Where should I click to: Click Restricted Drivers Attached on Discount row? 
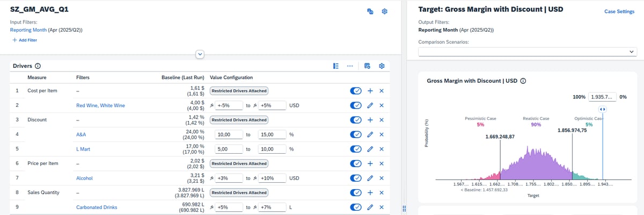pos(239,120)
